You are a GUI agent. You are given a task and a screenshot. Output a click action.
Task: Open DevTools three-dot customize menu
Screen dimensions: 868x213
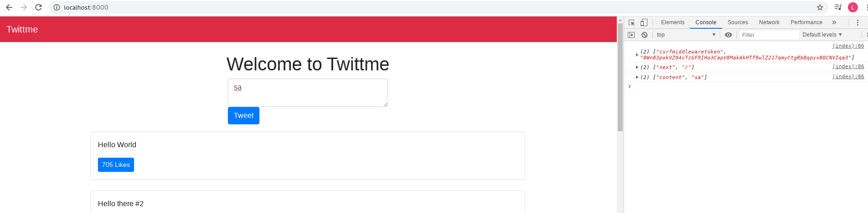(x=857, y=22)
